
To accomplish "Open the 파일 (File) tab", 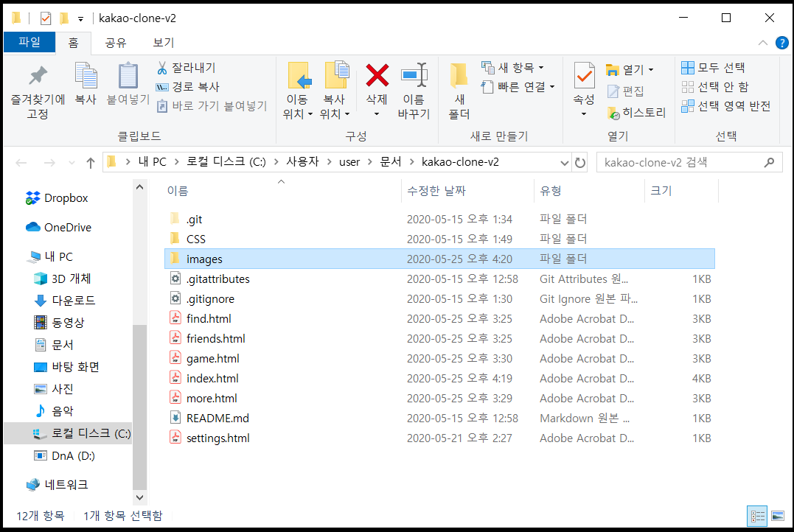I will pos(29,42).
